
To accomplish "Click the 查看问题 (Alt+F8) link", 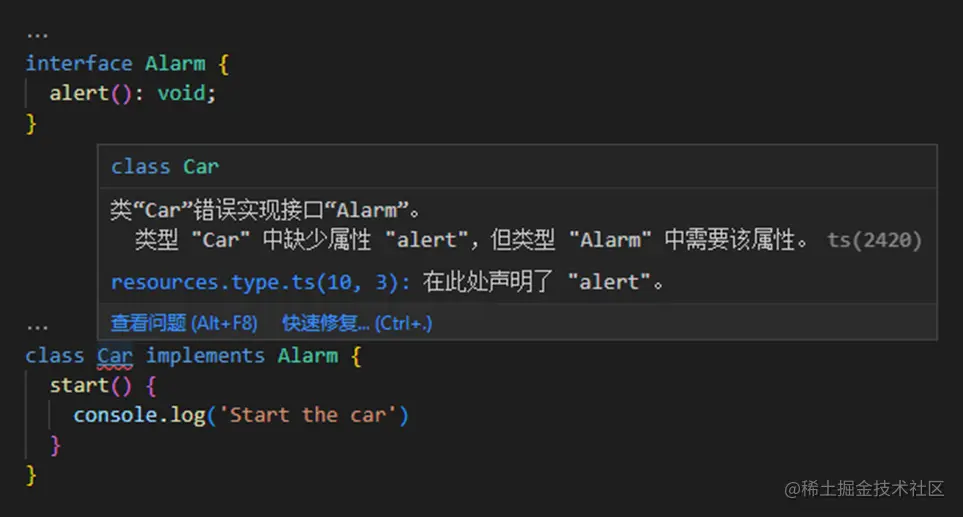I will 183,323.
